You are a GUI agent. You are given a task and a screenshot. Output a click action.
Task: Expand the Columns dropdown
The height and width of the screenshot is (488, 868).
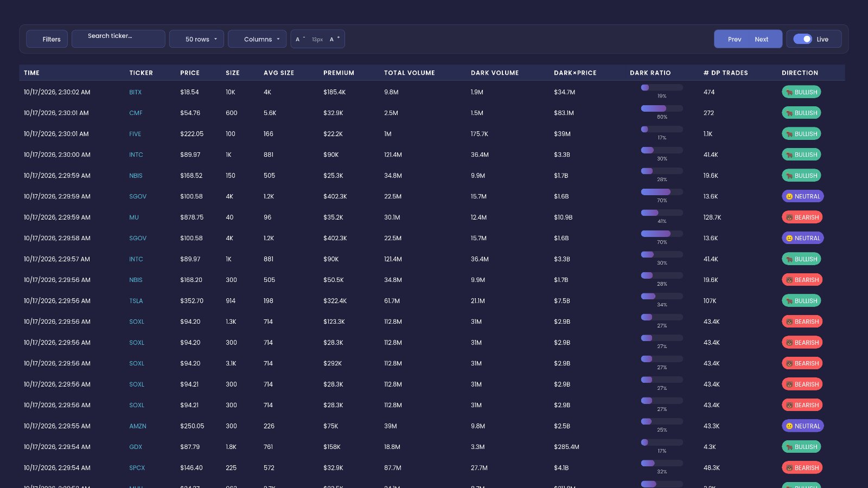coord(257,39)
